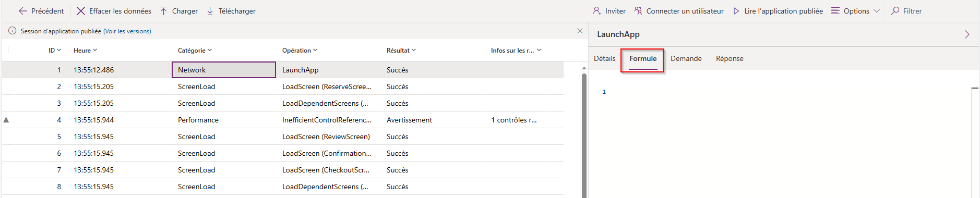
Task: Switch to the Demande tab
Action: [x=686, y=59]
